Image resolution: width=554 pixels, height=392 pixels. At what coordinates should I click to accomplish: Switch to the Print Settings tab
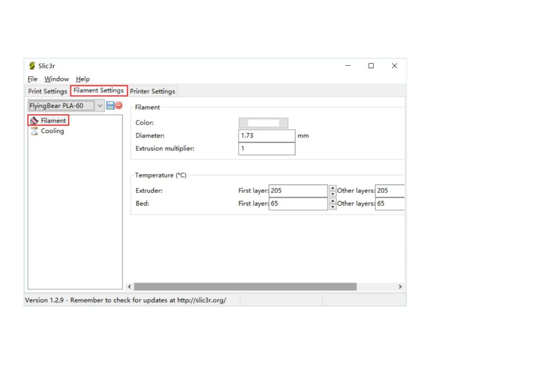47,91
